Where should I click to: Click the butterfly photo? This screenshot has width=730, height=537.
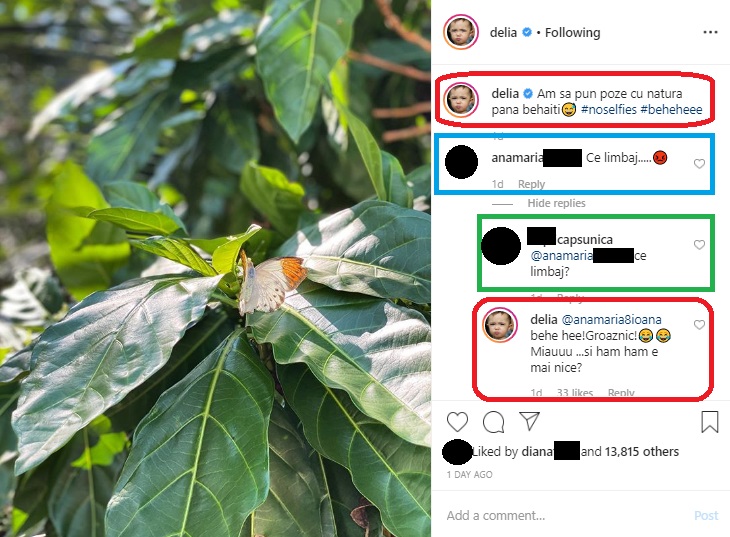215,268
